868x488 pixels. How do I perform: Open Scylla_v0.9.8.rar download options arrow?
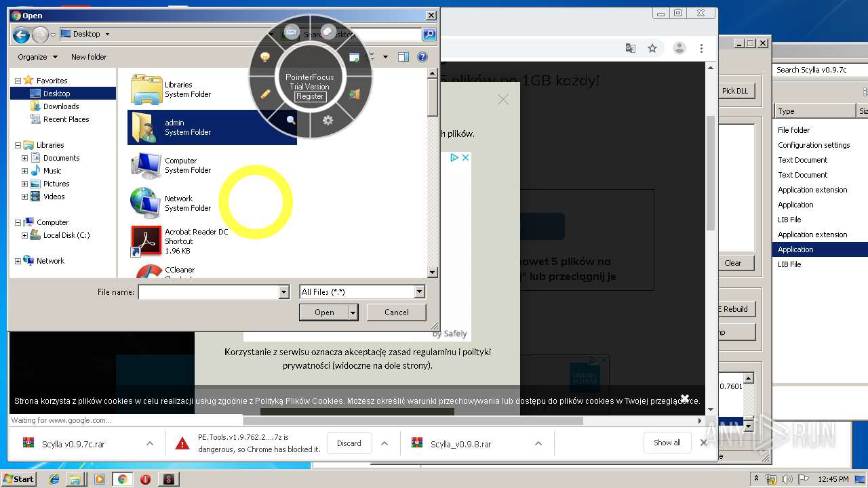click(538, 444)
